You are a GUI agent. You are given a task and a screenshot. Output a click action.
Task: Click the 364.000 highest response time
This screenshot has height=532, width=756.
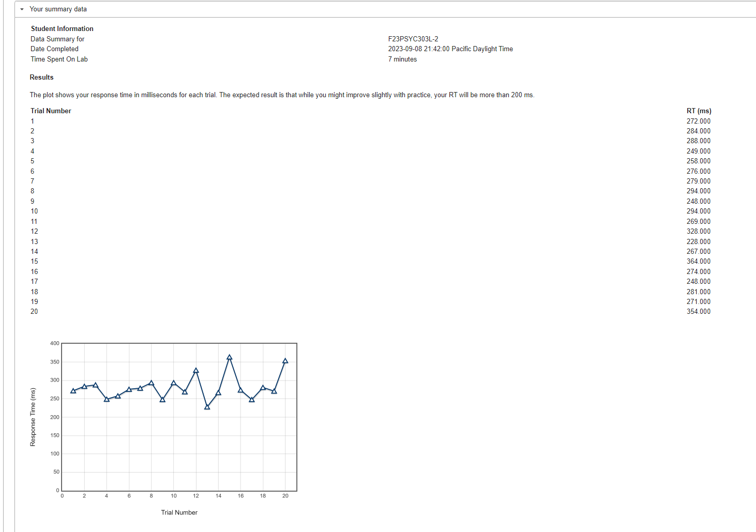tap(698, 262)
